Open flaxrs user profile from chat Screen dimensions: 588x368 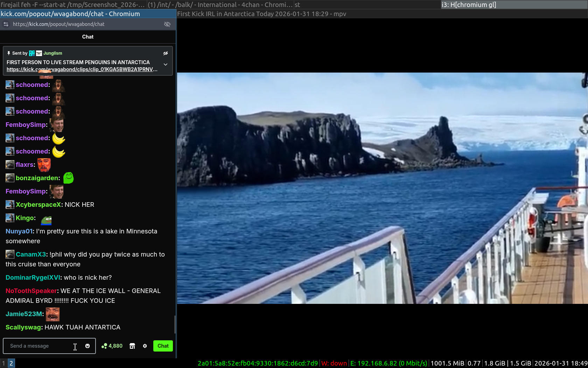(x=24, y=165)
